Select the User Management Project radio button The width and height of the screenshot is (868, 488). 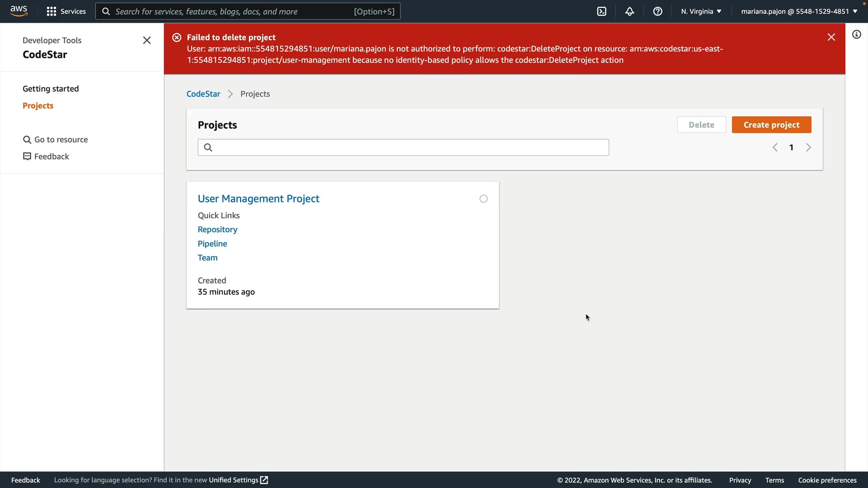(x=483, y=199)
